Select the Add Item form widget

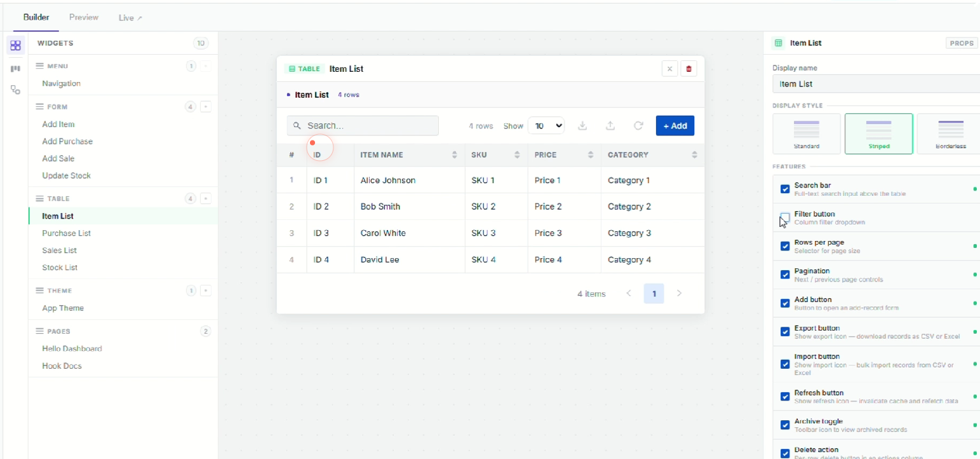[58, 124]
